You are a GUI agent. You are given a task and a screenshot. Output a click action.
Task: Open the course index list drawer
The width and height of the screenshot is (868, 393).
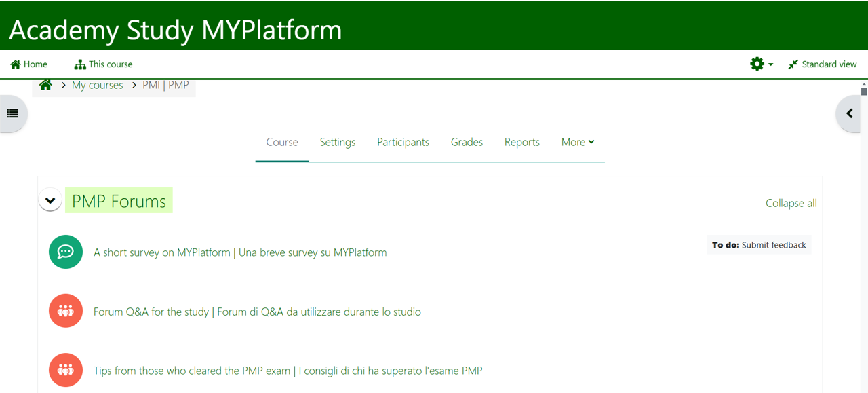click(x=12, y=113)
